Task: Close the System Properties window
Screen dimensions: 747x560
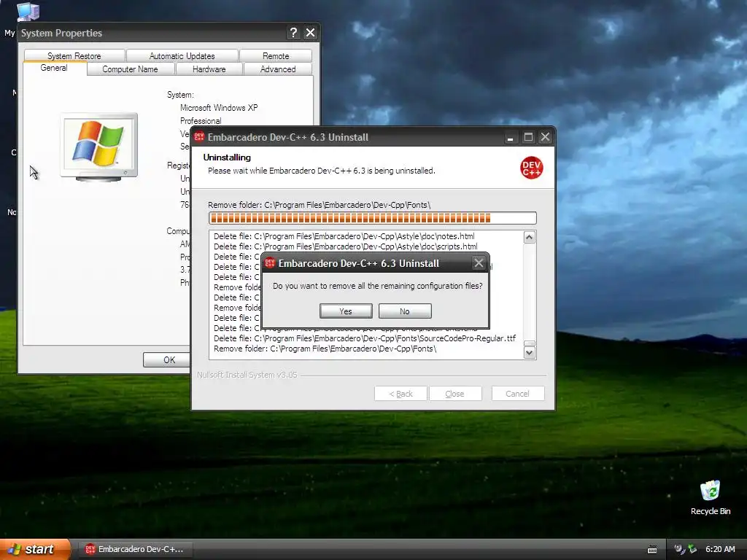Action: pyautogui.click(x=310, y=32)
